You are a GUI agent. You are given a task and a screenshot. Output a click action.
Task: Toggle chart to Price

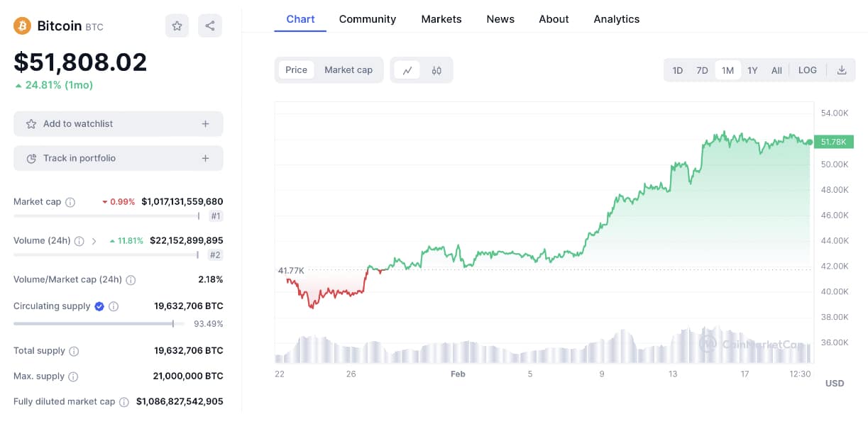(x=296, y=70)
